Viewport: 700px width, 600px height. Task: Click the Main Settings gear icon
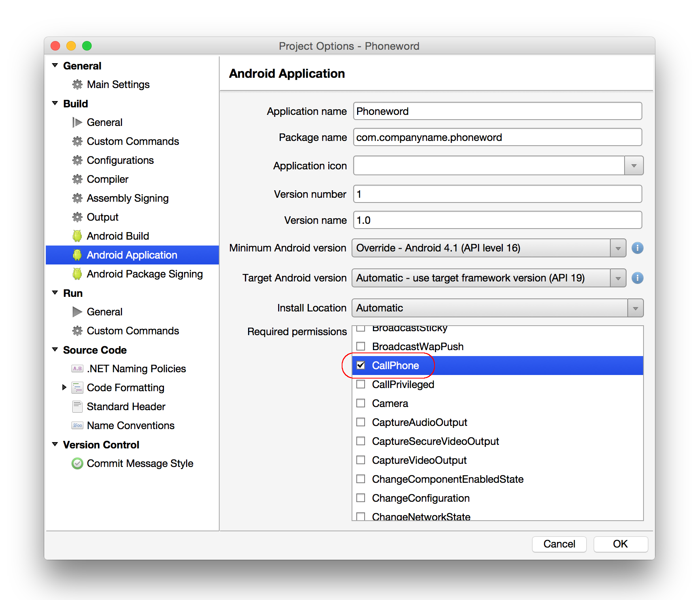point(77,84)
